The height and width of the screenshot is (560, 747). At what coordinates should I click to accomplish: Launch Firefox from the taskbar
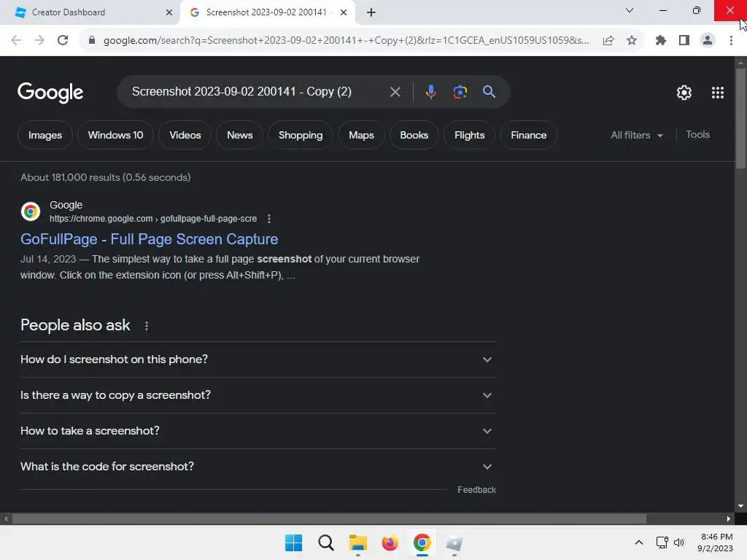click(390, 542)
